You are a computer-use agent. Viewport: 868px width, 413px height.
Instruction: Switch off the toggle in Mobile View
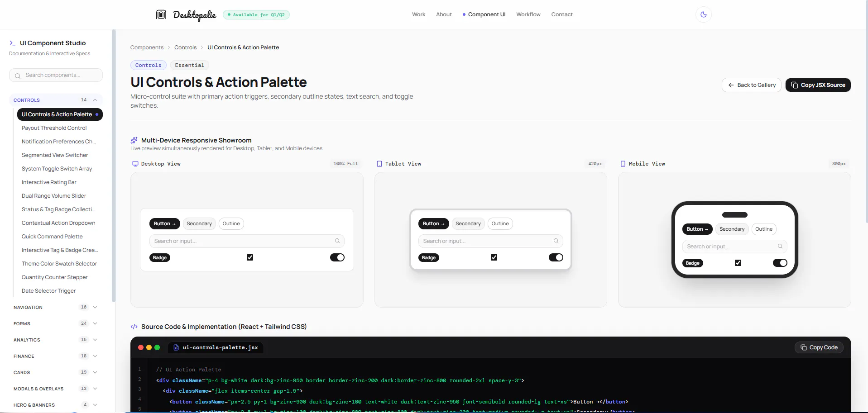click(780, 263)
